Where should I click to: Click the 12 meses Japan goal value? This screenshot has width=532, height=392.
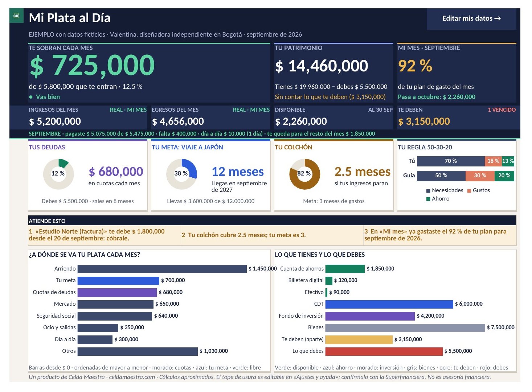pyautogui.click(x=238, y=172)
